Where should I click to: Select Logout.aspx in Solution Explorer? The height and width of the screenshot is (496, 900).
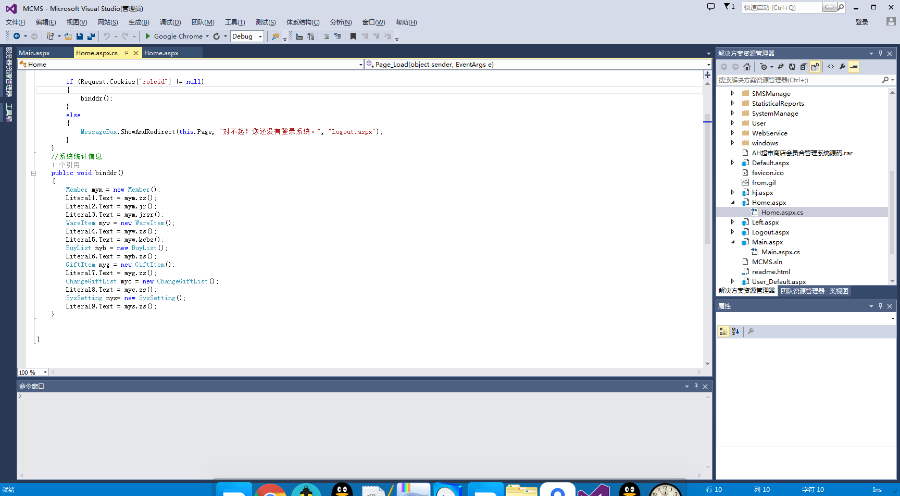(770, 232)
